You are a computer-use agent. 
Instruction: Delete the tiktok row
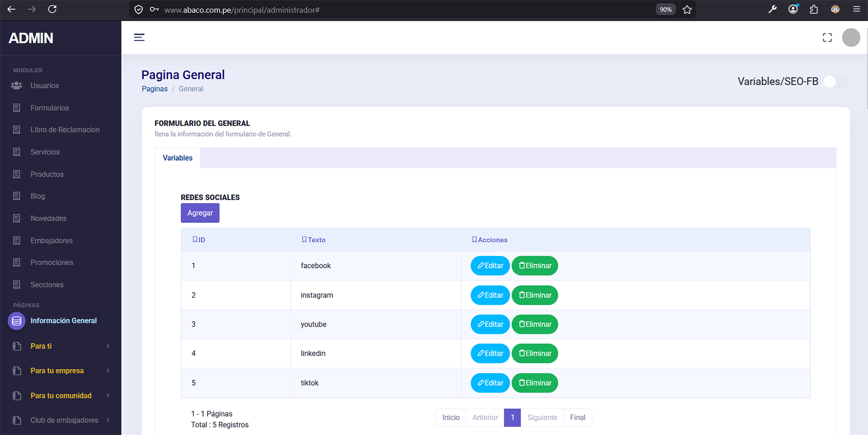coord(534,383)
